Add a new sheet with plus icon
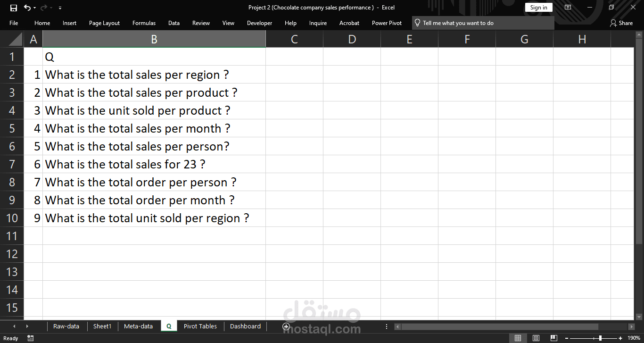Viewport: 644px width, 343px height. point(286,326)
